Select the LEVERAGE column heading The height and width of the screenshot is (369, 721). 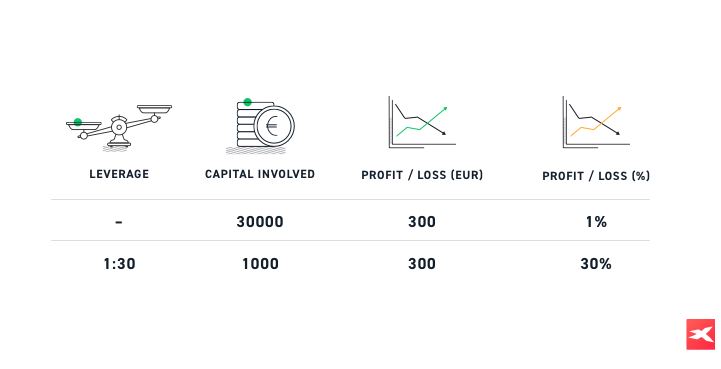[x=119, y=174]
